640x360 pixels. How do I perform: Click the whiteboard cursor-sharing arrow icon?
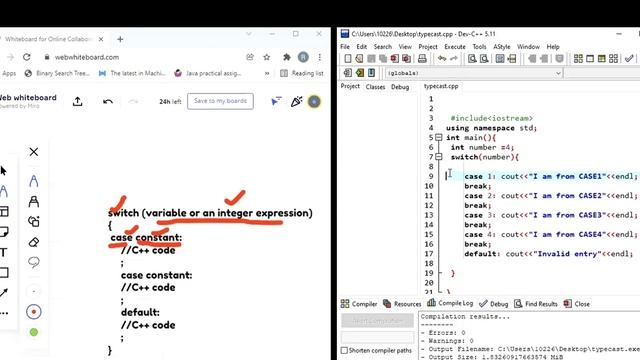tap(276, 101)
